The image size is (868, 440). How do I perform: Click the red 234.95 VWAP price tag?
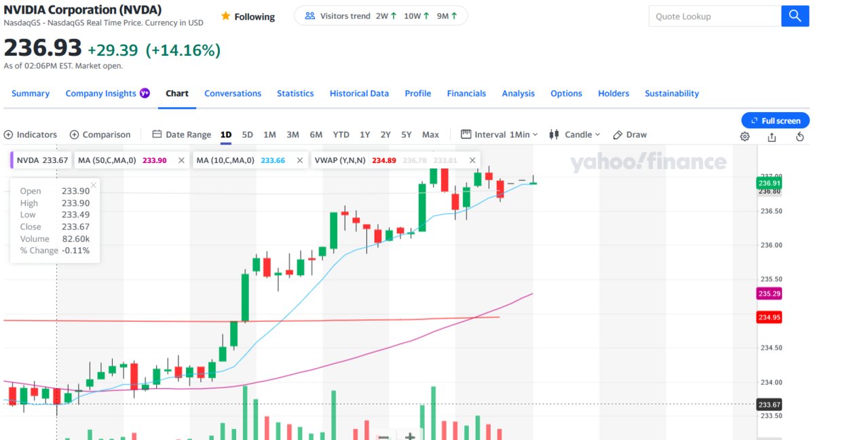pos(770,317)
